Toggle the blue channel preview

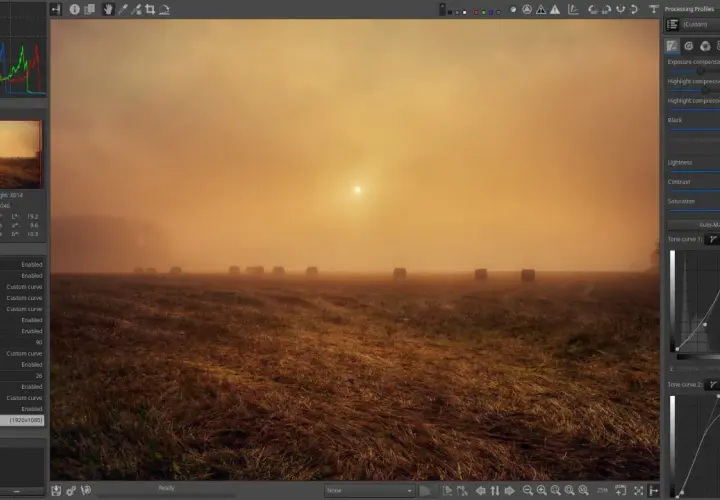491,12
